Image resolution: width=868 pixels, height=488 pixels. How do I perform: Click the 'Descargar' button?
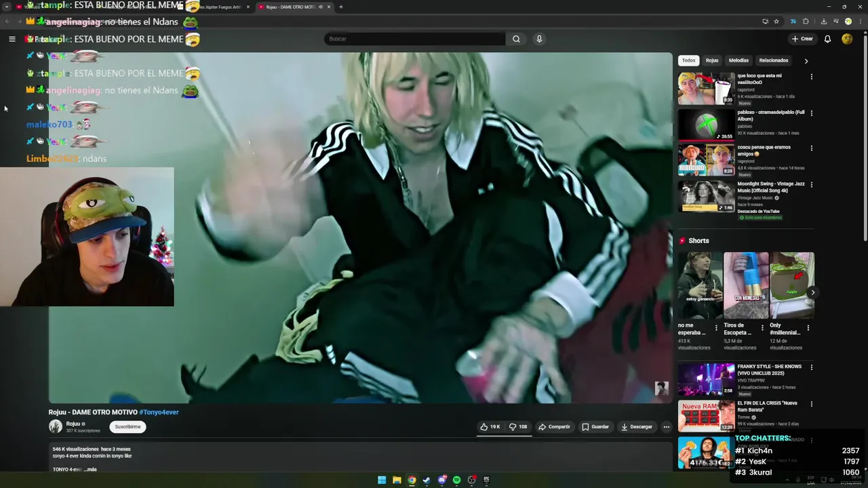(636, 427)
